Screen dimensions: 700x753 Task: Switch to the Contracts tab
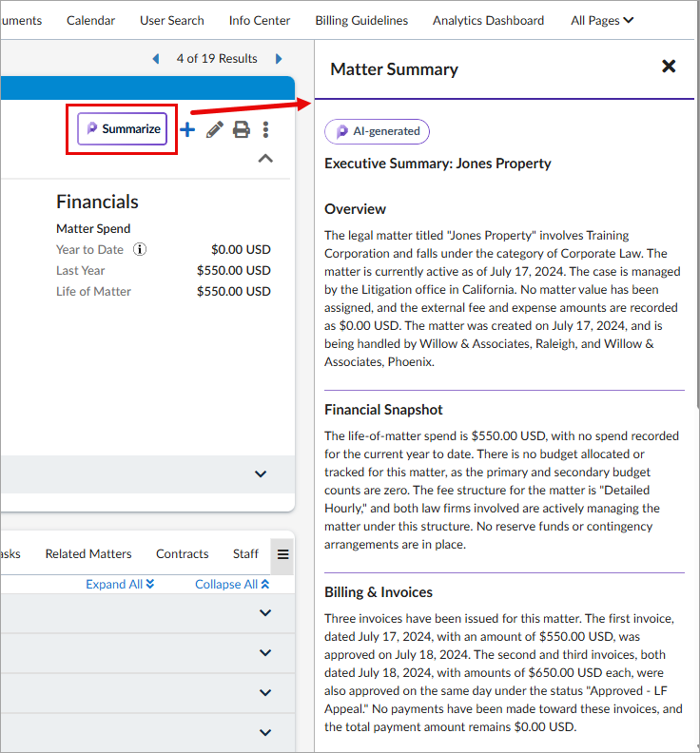[x=182, y=553]
